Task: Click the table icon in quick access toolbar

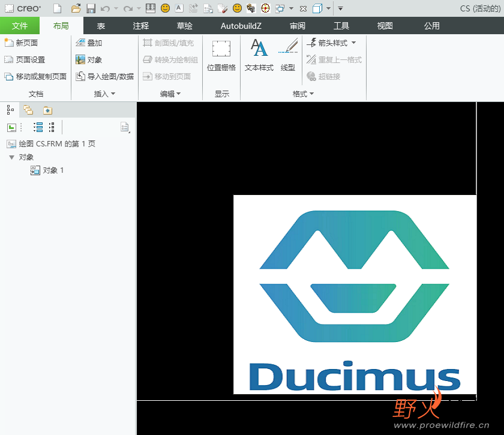Action: pos(151,8)
